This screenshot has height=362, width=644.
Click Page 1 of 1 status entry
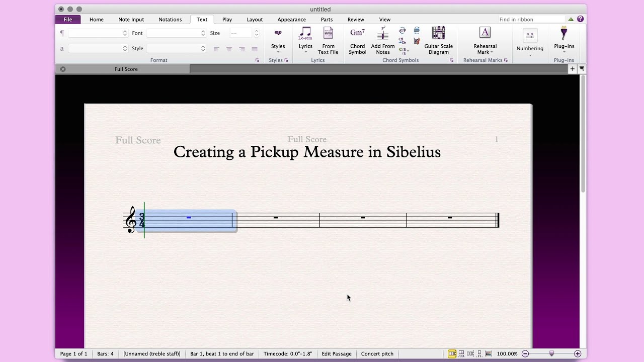coord(73,354)
